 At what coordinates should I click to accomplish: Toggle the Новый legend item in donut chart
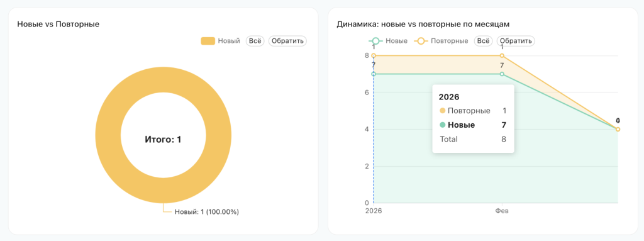point(220,41)
